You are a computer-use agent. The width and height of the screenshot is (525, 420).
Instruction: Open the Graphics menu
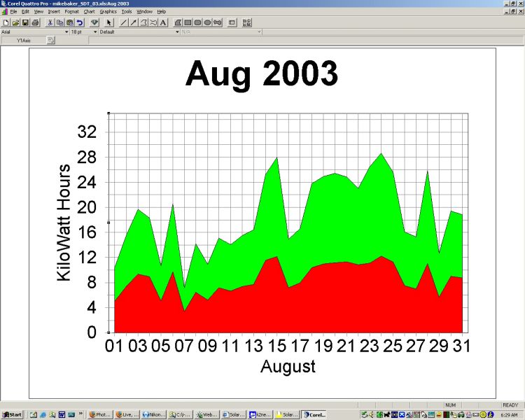[x=108, y=12]
